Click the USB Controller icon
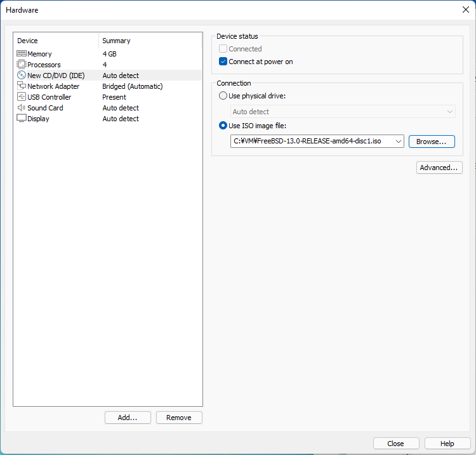 coord(21,97)
